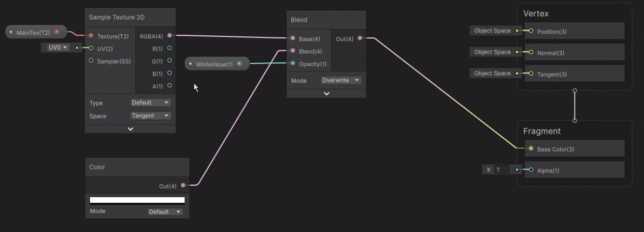Open the Blend Mode dropdown showing Overwrite
The image size is (644, 232).
pos(341,80)
